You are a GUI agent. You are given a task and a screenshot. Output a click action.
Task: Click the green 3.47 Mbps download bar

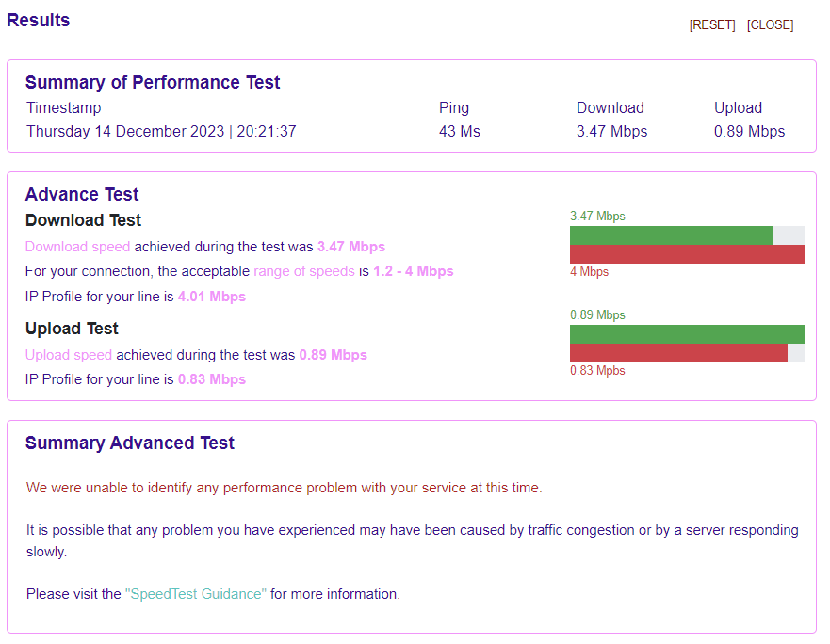(671, 235)
